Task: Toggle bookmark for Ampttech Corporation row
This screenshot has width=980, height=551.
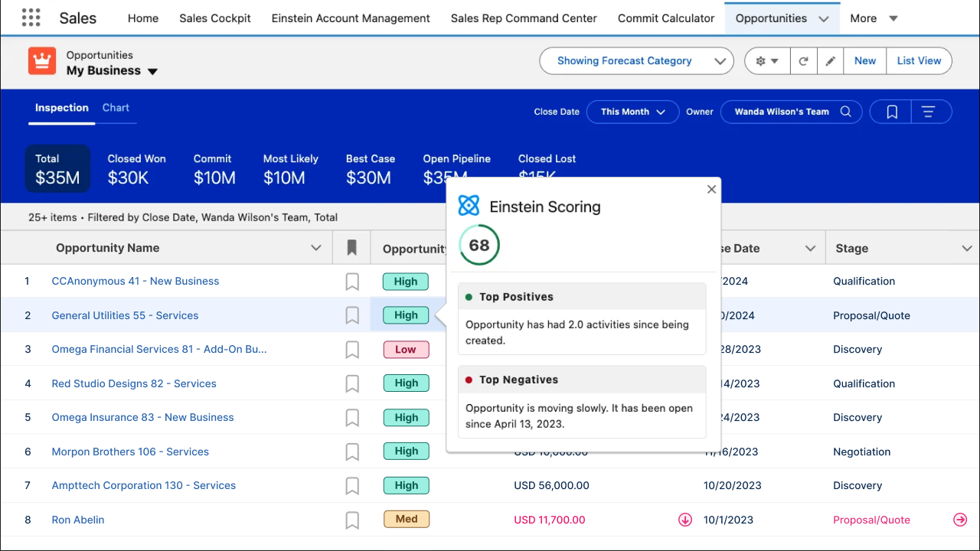Action: 352,486
